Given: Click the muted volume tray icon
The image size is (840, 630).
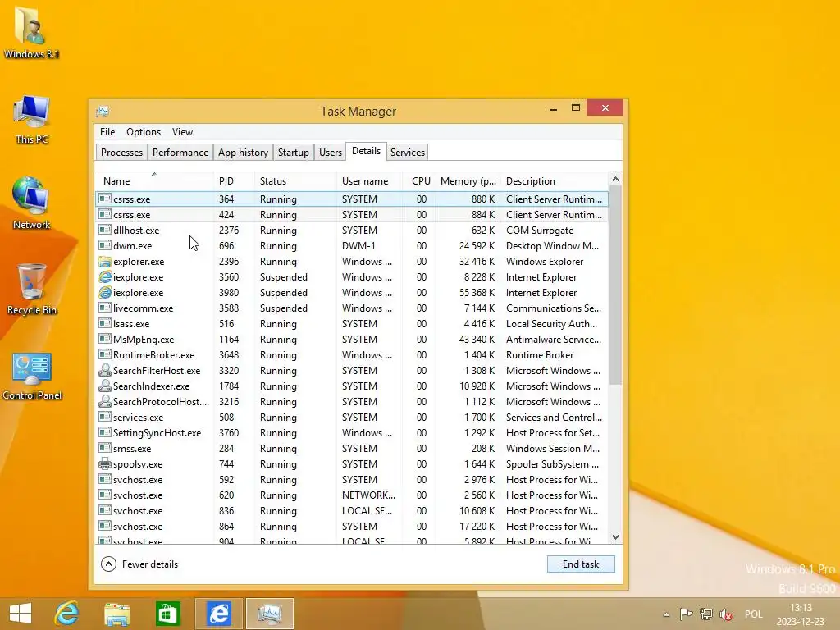Looking at the screenshot, I should [726, 614].
